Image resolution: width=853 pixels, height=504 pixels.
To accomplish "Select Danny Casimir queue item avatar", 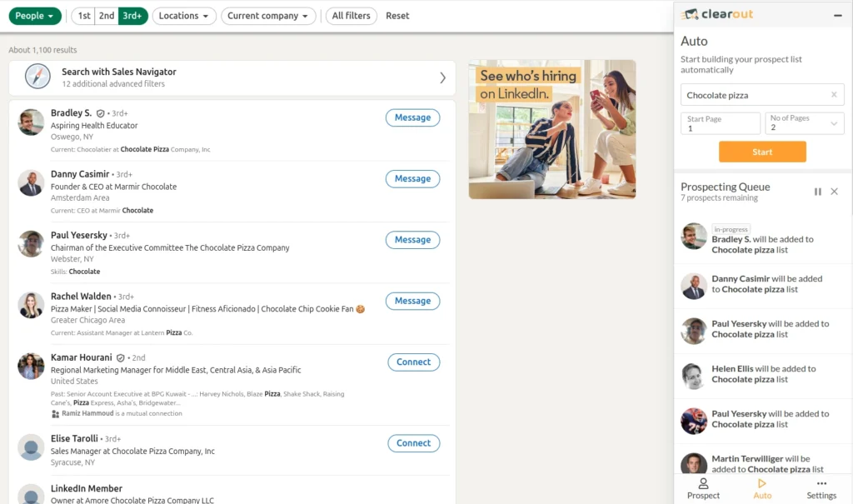I will tap(694, 286).
